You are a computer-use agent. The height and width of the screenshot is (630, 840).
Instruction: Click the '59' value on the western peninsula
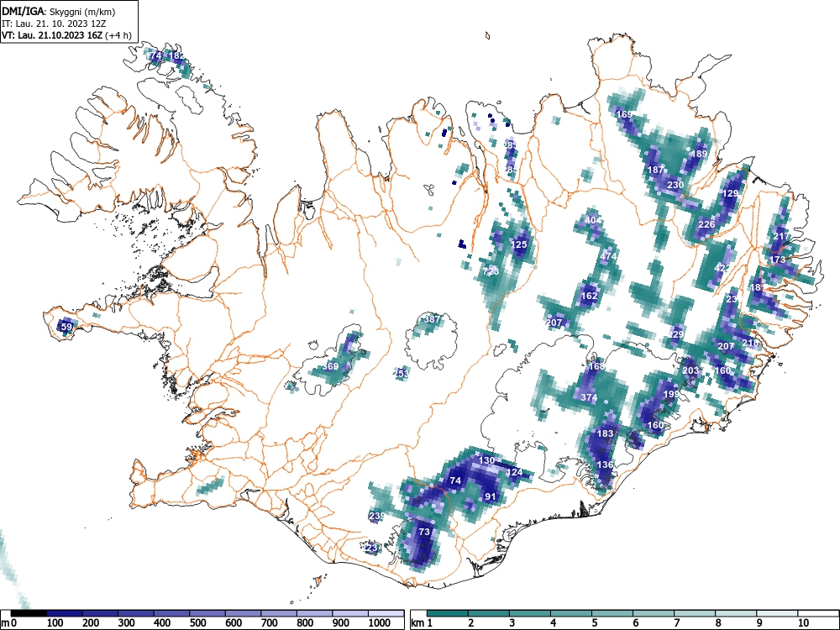66,327
